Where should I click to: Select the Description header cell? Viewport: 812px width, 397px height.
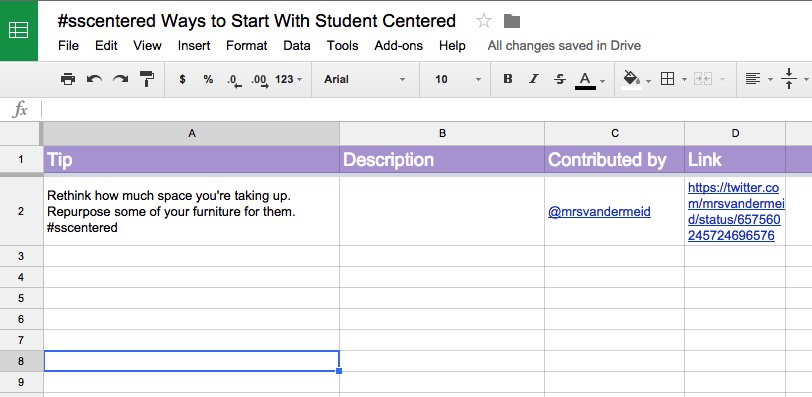coord(442,159)
